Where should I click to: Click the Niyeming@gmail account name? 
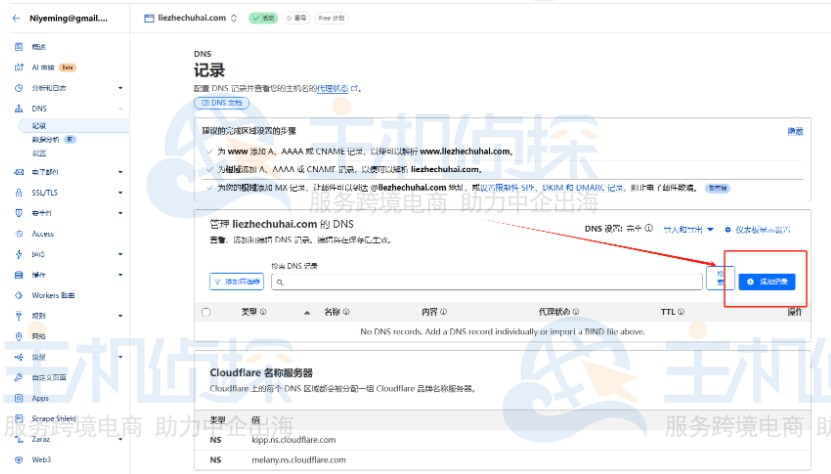click(68, 18)
